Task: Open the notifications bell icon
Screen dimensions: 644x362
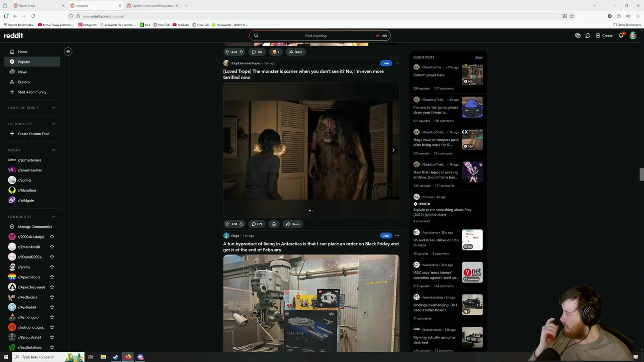Action: click(x=621, y=36)
